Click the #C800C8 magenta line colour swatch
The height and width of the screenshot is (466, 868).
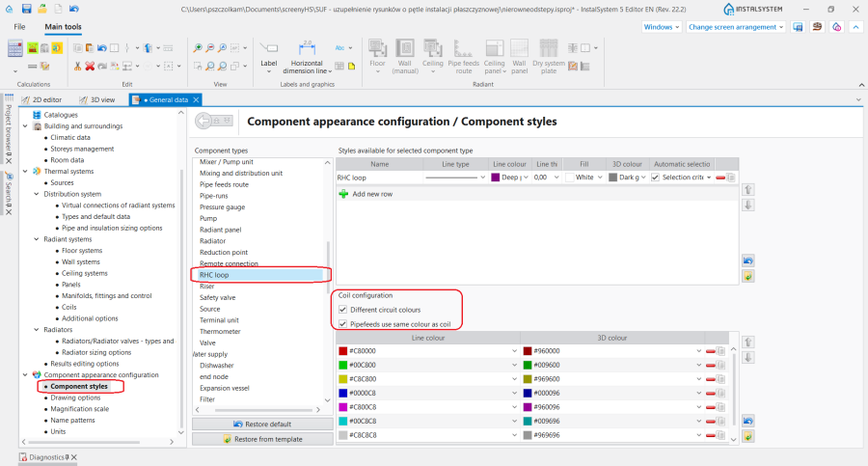click(343, 407)
